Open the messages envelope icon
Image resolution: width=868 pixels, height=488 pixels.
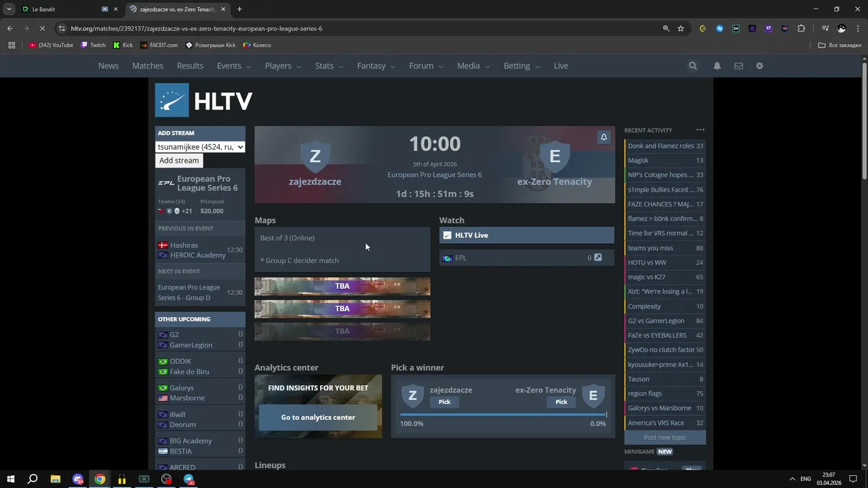pyautogui.click(x=738, y=66)
